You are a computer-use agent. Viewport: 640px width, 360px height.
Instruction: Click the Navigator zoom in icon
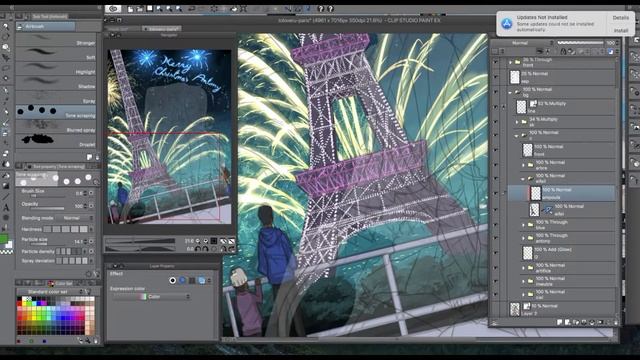pyautogui.click(x=206, y=241)
